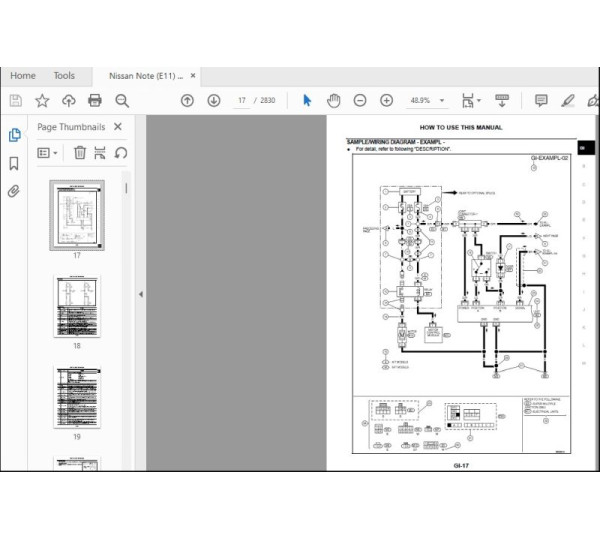This screenshot has width=600, height=540.
Task: Go to next page with the down arrow
Action: point(214,100)
